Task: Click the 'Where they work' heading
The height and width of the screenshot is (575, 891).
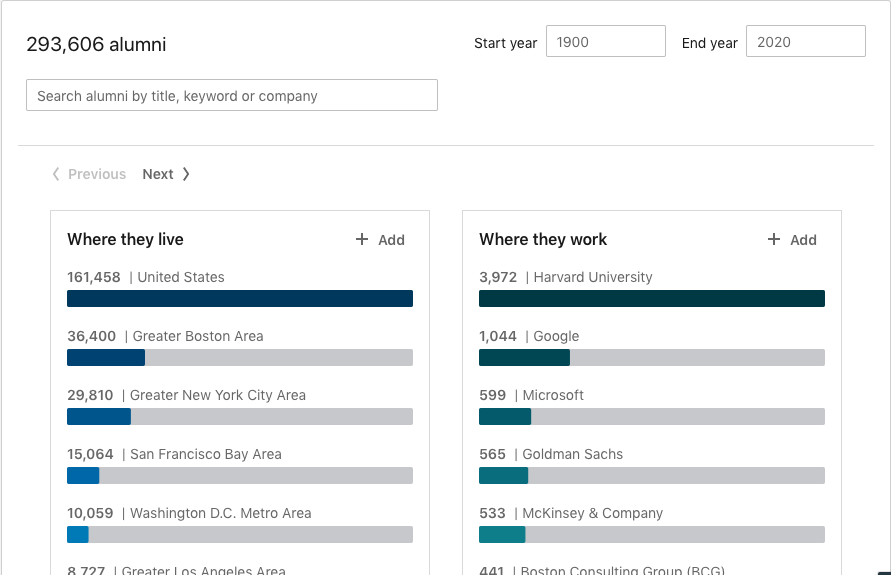Action: click(543, 240)
